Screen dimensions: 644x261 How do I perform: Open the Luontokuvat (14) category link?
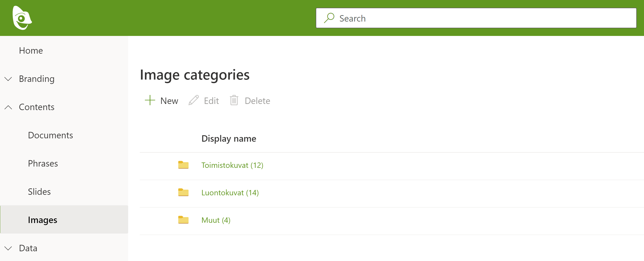[x=230, y=193]
